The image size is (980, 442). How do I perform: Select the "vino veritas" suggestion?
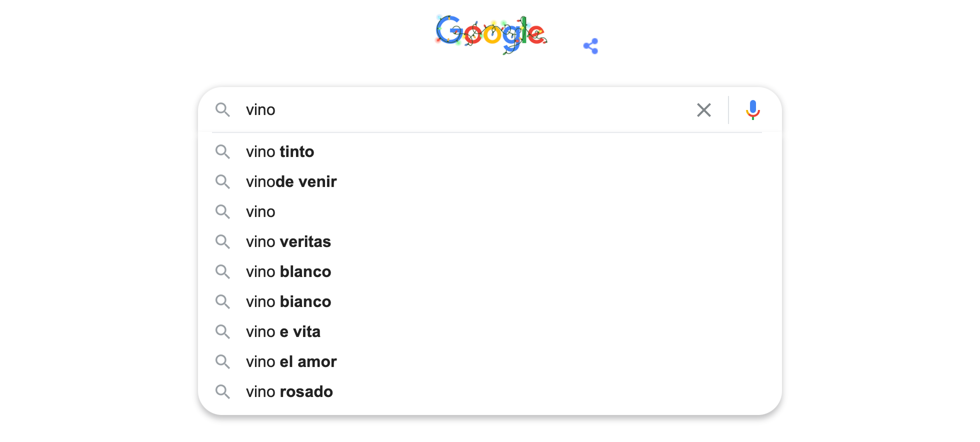288,242
